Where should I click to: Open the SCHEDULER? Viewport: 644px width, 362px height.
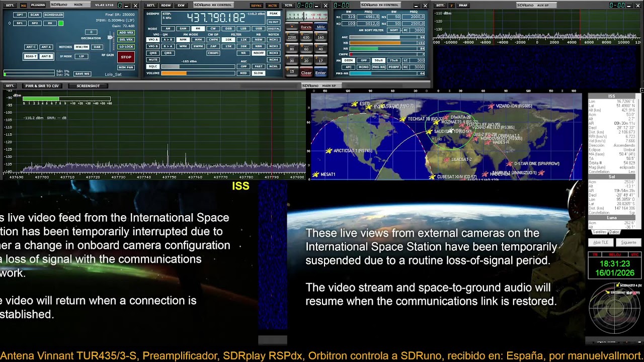(54, 15)
